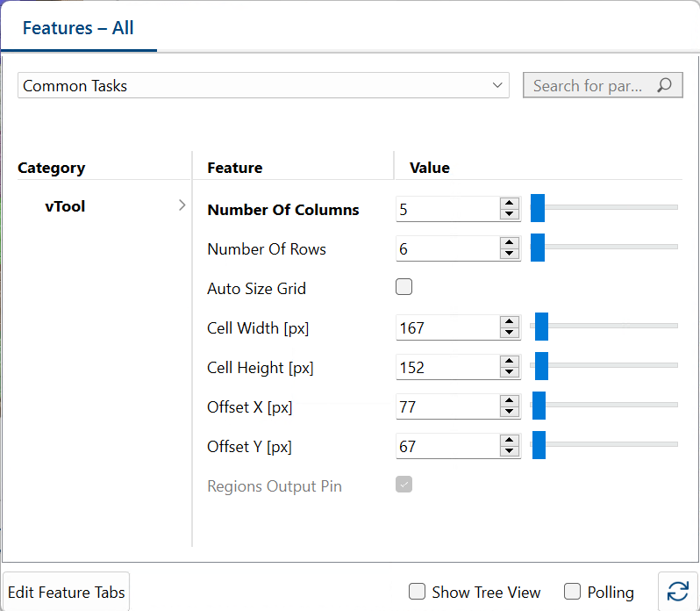Enable the Auto Size Grid checkbox
The height and width of the screenshot is (611, 700).
coord(404,287)
